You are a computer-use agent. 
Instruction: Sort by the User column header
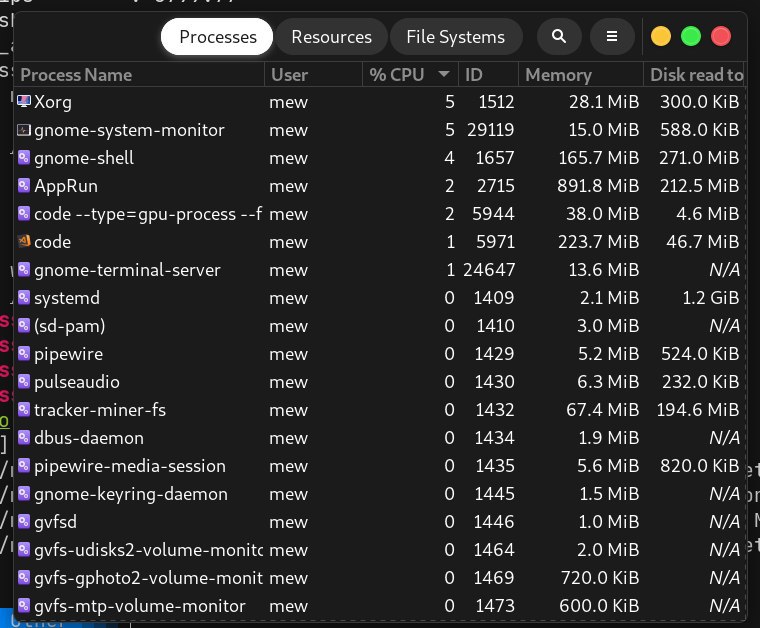314,75
